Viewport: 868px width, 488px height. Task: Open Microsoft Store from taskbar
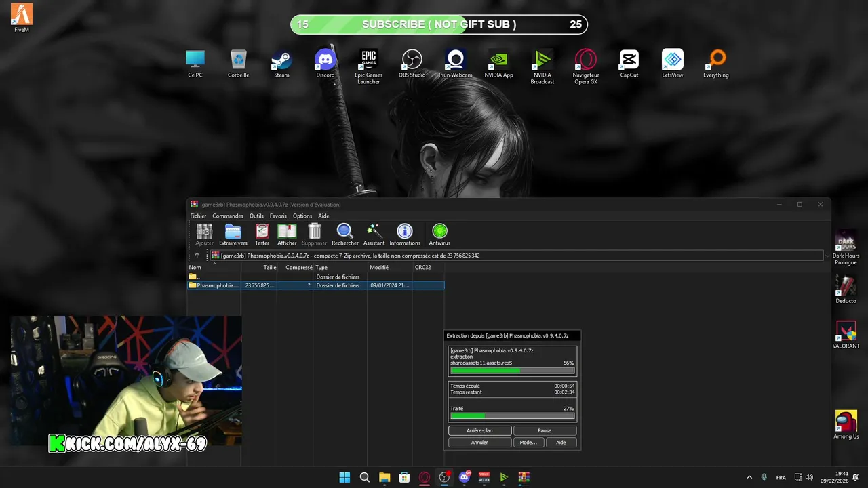[x=405, y=477]
